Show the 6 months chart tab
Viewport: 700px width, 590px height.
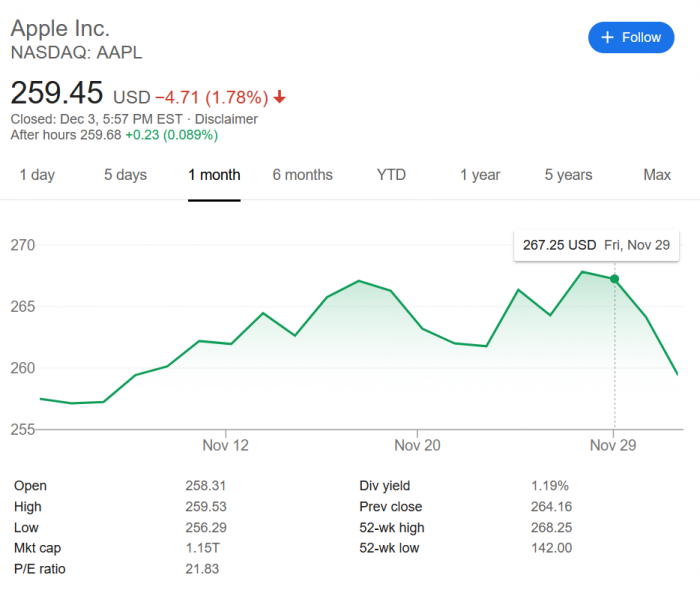(302, 175)
